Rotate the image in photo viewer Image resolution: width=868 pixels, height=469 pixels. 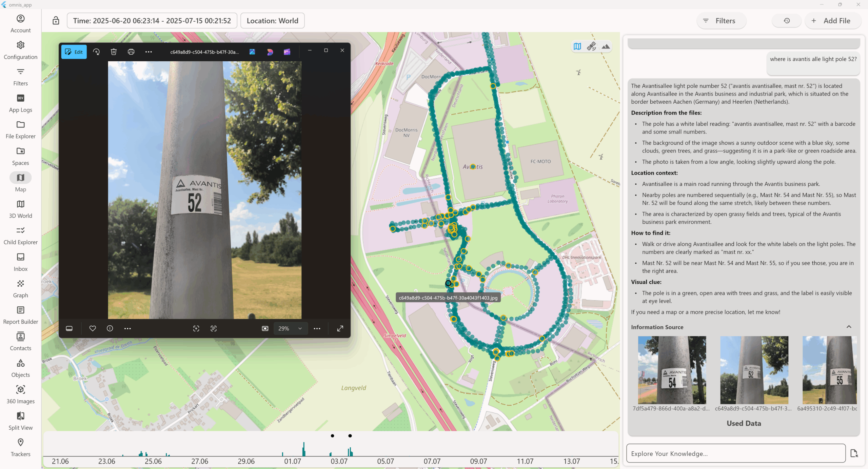(x=96, y=52)
